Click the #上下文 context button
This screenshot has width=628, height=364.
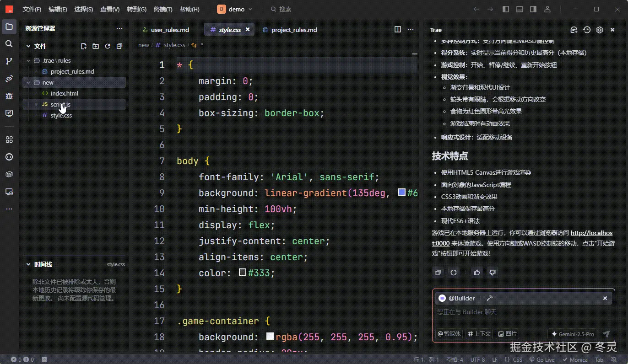click(x=479, y=334)
